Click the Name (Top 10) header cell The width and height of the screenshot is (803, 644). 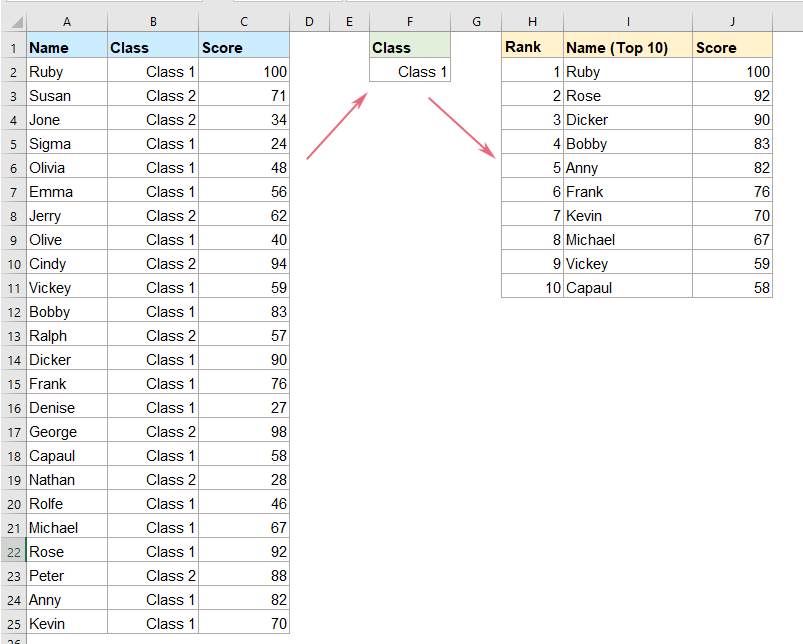tap(627, 47)
